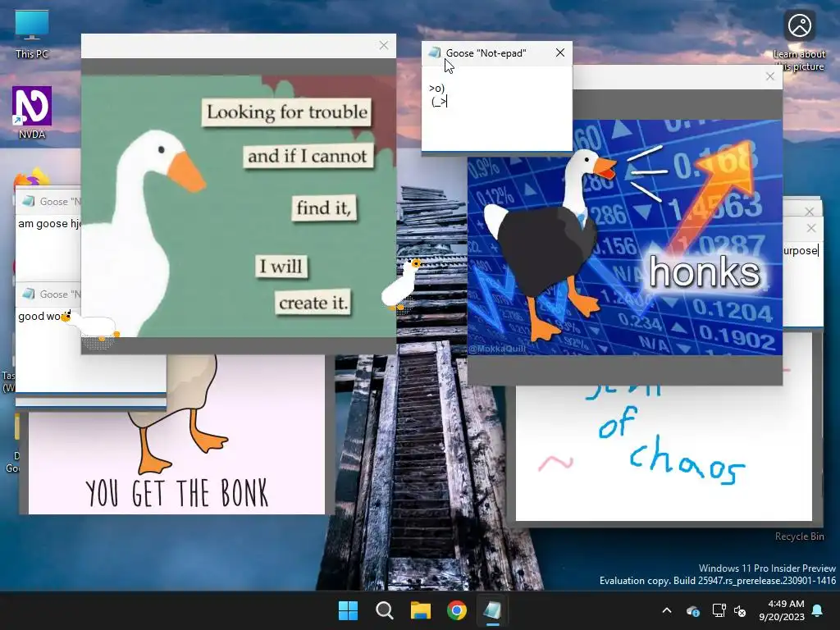Viewport: 840px width, 630px height.
Task: Close the Goose "Not-epad" window
Action: tap(559, 52)
